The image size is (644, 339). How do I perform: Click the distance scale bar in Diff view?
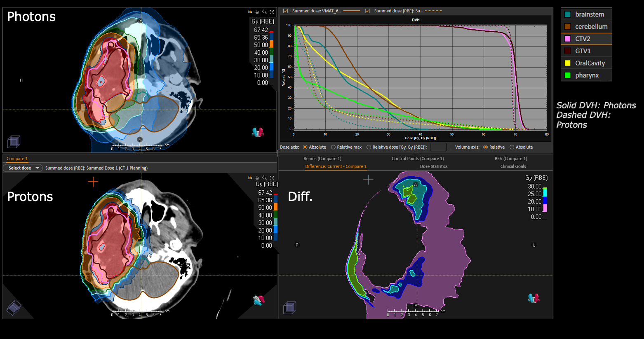pos(416,313)
